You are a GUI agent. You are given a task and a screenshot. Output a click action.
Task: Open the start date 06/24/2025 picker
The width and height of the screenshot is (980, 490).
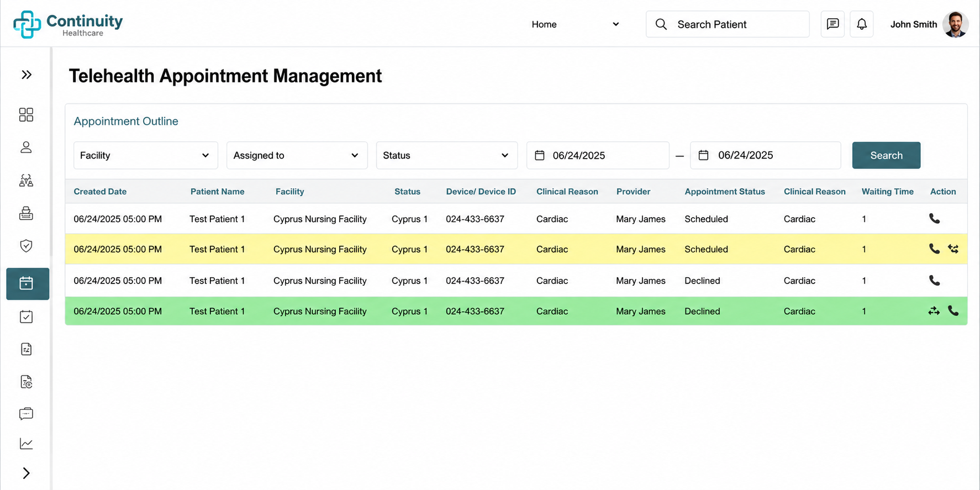click(x=598, y=155)
